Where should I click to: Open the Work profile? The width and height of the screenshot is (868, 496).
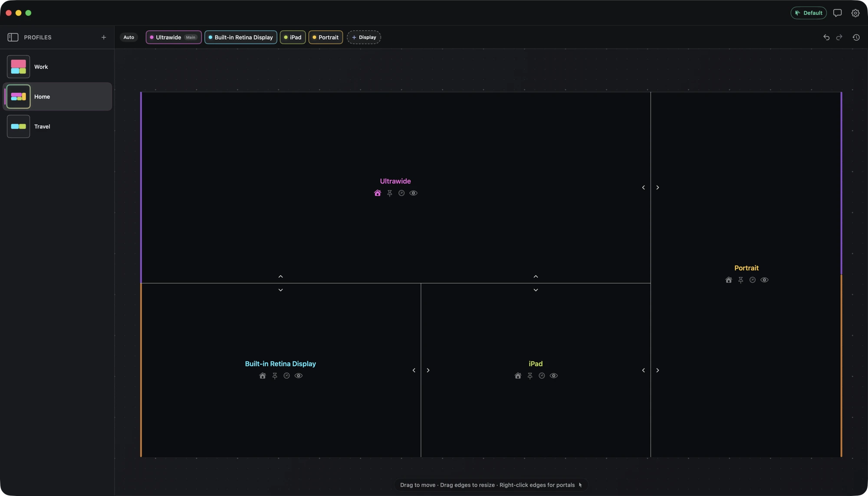[x=57, y=67]
